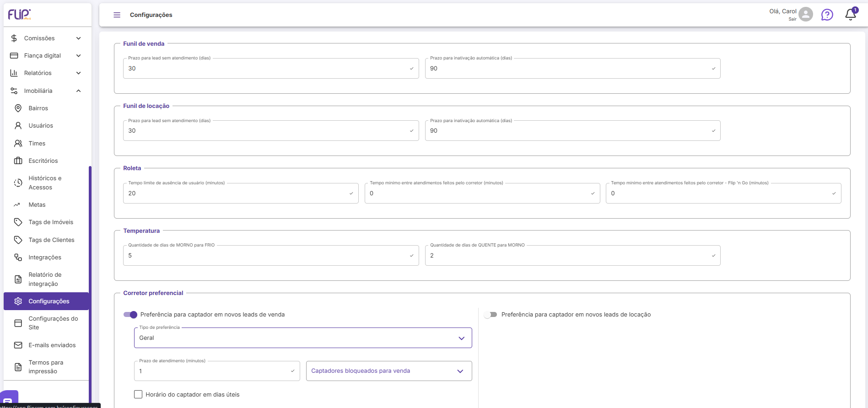Open Tipo de preferência dropdown showing Geral
This screenshot has height=408, width=868.
(x=303, y=338)
